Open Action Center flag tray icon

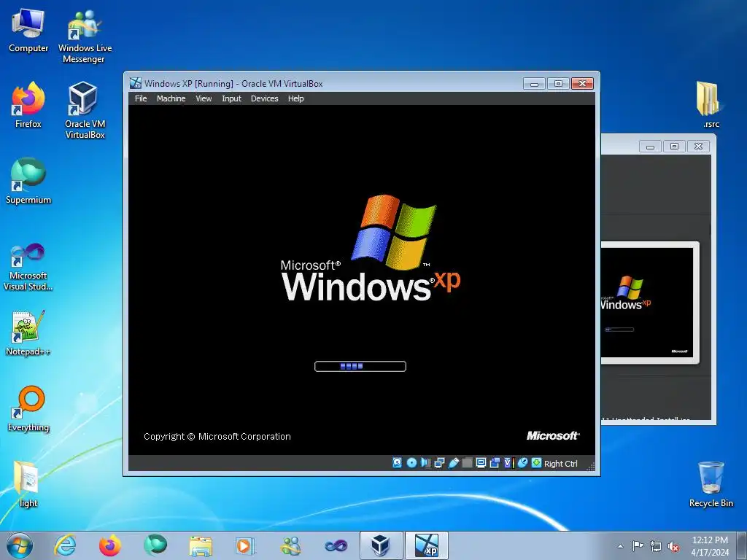pyautogui.click(x=638, y=546)
